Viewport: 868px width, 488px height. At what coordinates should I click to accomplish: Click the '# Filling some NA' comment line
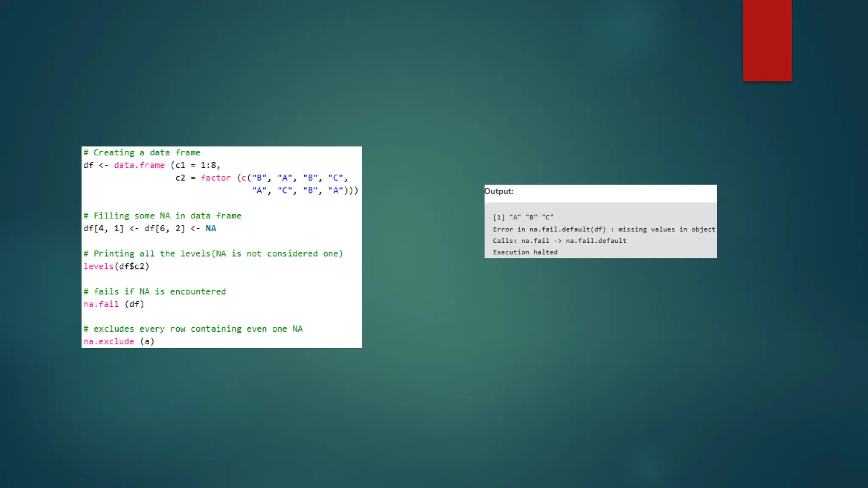[x=162, y=216]
